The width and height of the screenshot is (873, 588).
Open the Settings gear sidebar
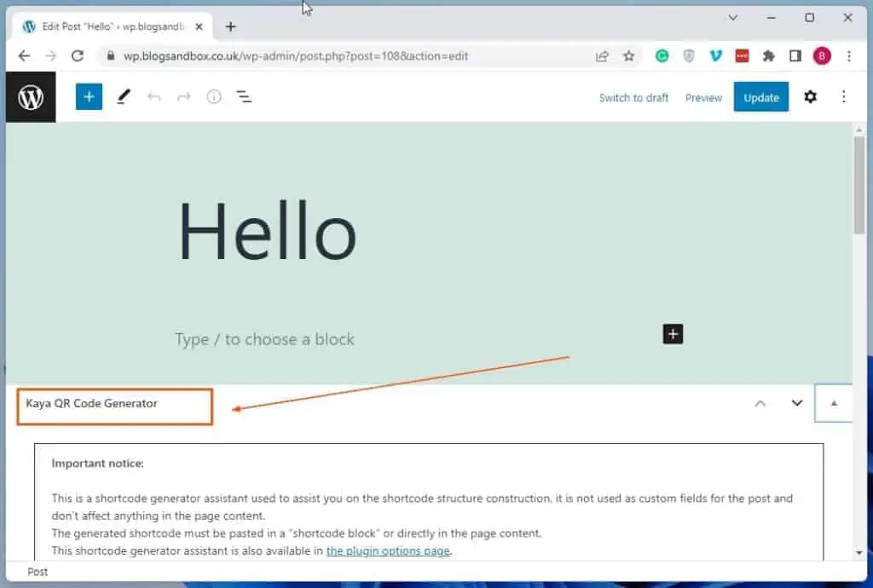(810, 97)
